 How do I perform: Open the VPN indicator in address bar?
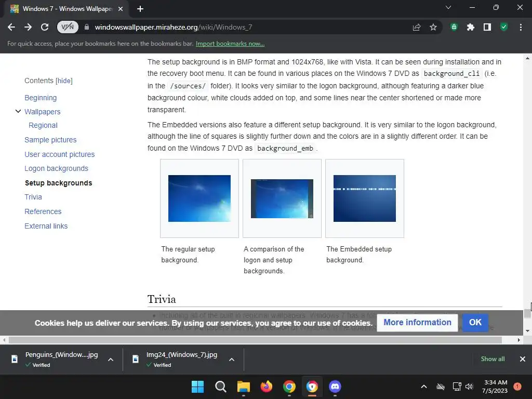tap(68, 27)
